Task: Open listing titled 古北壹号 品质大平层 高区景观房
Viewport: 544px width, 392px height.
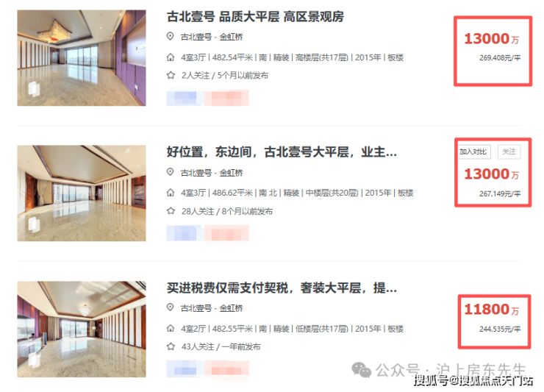Action: click(x=255, y=17)
